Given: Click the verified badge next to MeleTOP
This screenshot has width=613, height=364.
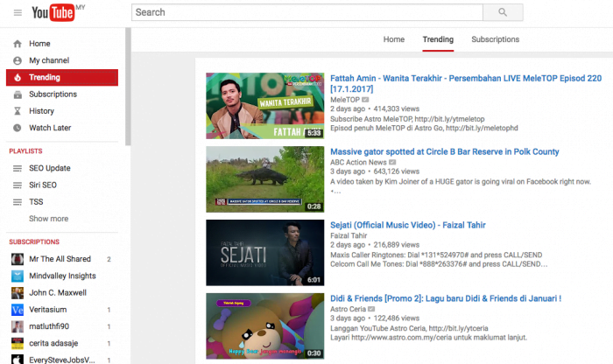Looking at the screenshot, I should coord(365,100).
